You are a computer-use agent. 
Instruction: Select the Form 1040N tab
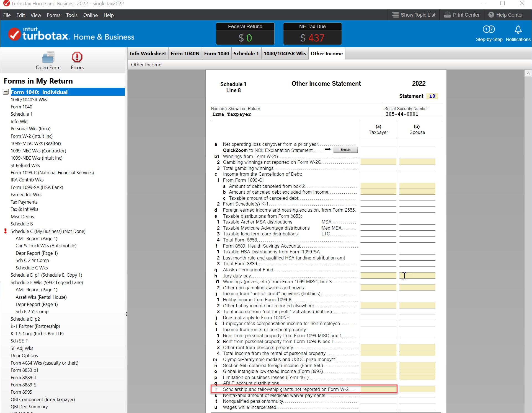(x=185, y=54)
